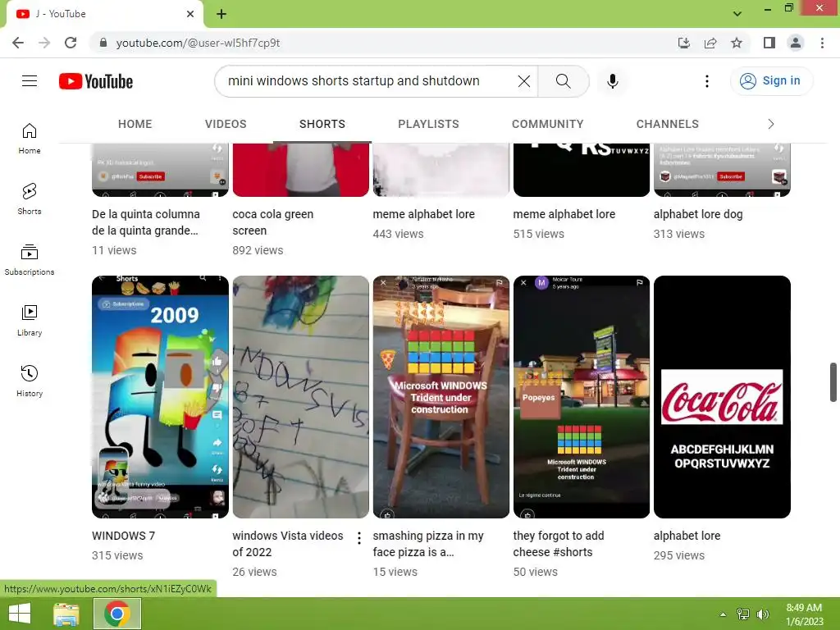Open Subscriptions in the sidebar
Image resolution: width=840 pixels, height=630 pixels.
[30, 260]
